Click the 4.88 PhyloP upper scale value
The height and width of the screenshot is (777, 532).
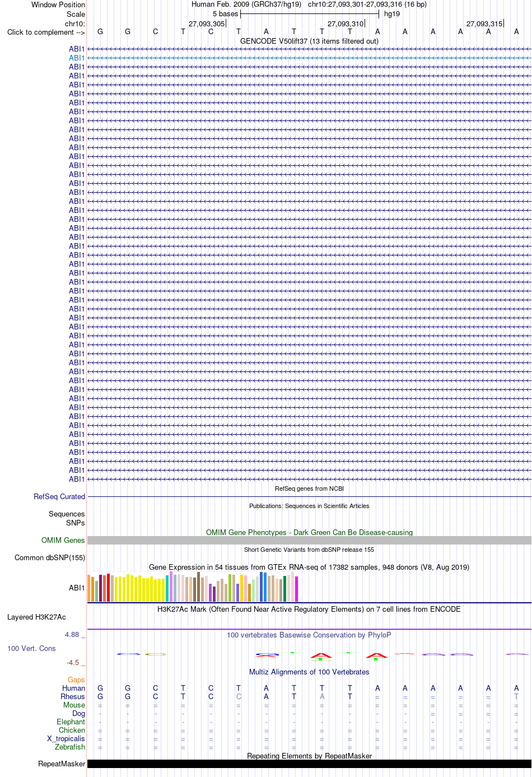[x=74, y=634]
